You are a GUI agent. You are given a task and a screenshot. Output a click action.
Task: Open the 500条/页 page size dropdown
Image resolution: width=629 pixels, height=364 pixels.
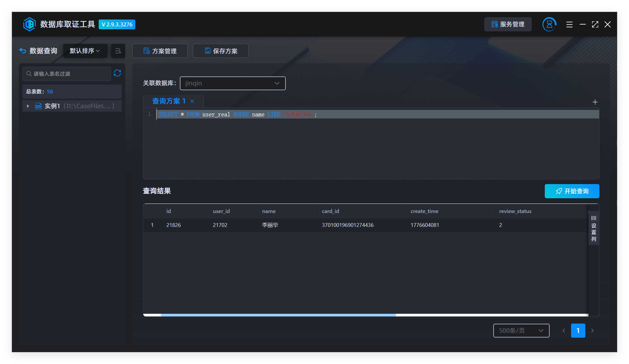pos(521,331)
